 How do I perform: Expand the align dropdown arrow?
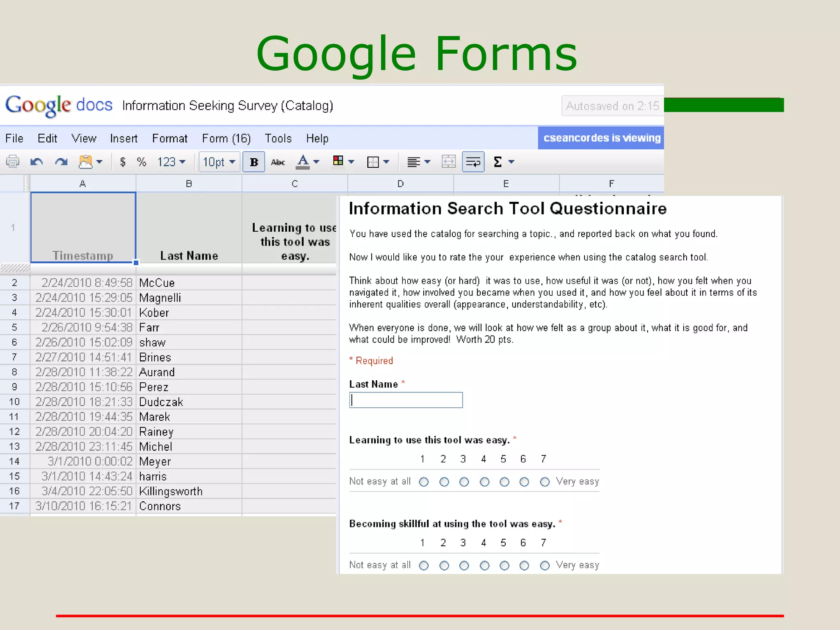click(x=427, y=162)
